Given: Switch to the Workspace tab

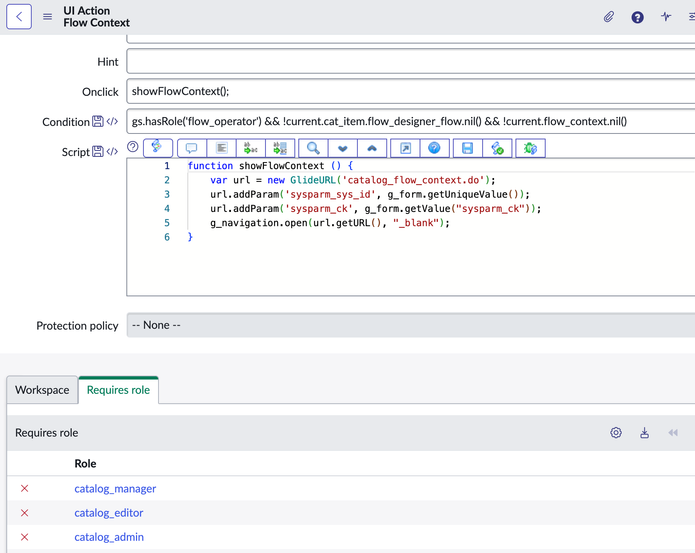Looking at the screenshot, I should tap(42, 390).
